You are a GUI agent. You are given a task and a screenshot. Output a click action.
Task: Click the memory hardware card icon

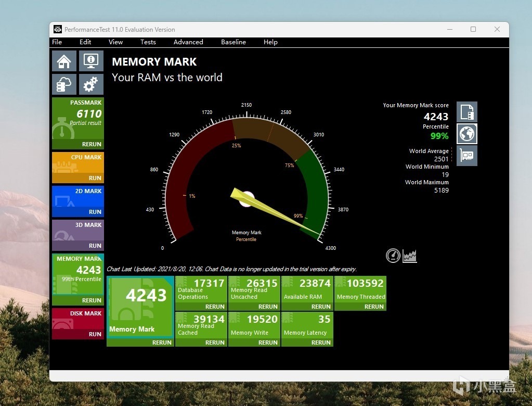(x=467, y=156)
